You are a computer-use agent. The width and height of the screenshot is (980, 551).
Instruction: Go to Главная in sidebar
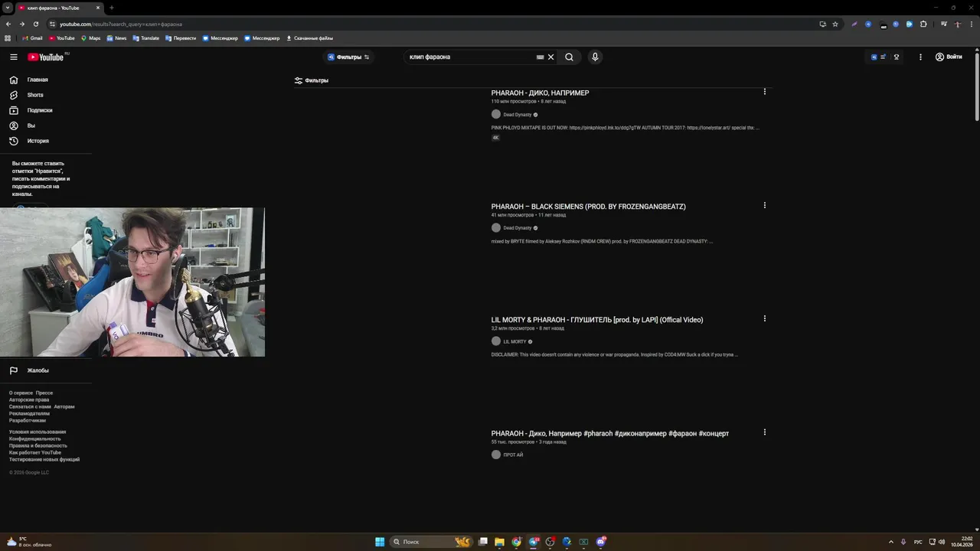pyautogui.click(x=38, y=80)
